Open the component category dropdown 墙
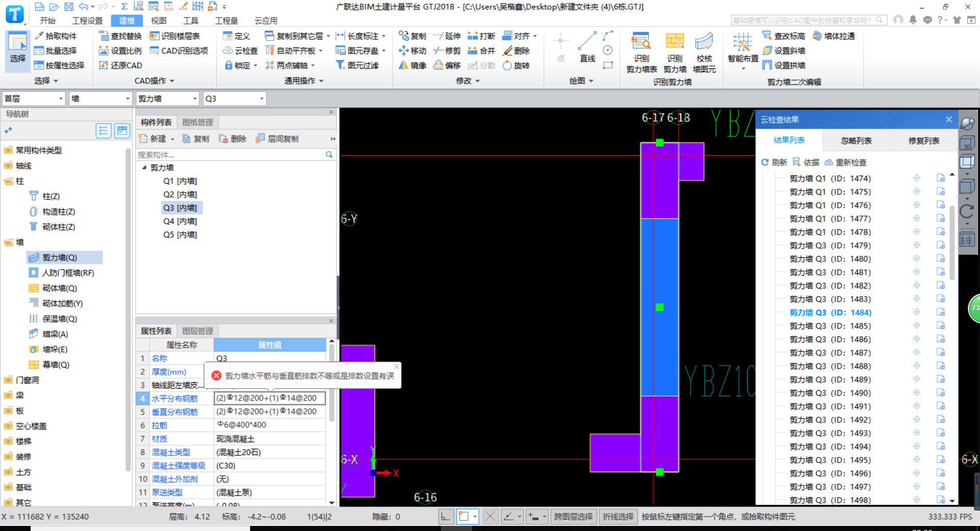This screenshot has height=531, width=980. 101,99
